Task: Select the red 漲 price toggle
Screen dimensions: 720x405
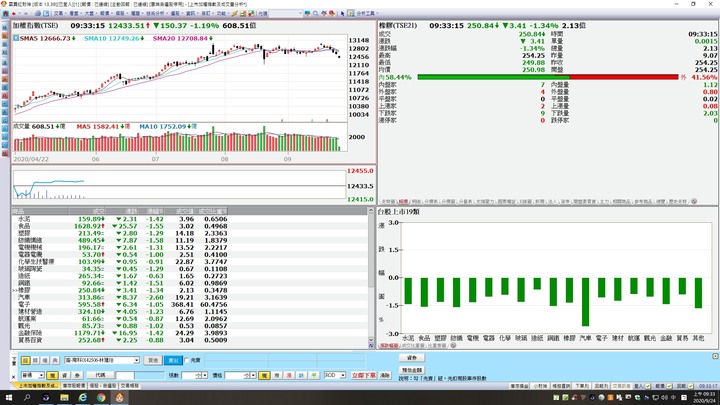Action: [x=289, y=376]
